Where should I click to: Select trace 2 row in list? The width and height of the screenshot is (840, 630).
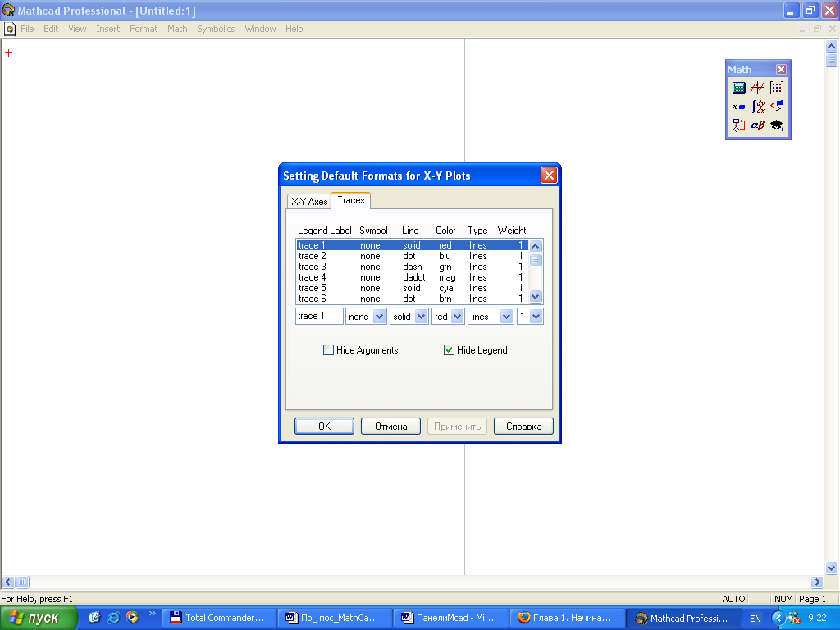[x=412, y=256]
